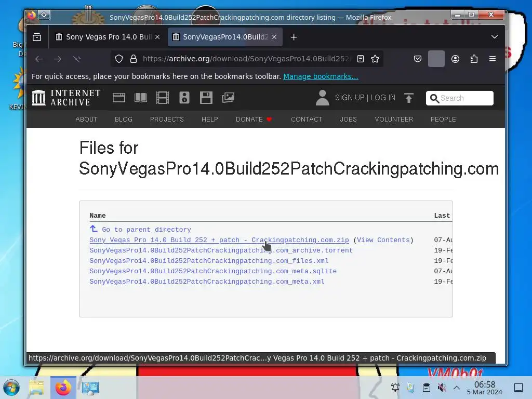Expand the List all tabs chevron

[495, 37]
